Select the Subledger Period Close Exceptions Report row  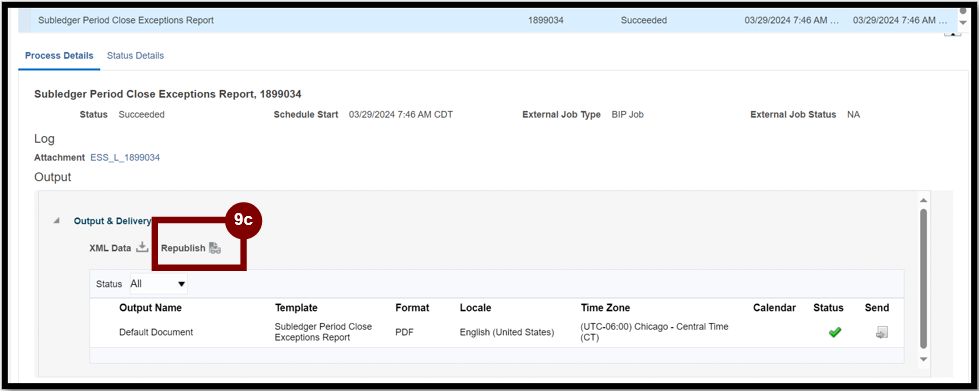(x=487, y=20)
